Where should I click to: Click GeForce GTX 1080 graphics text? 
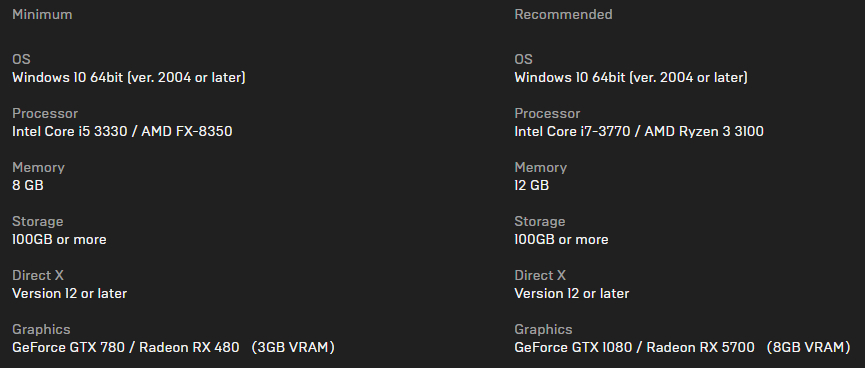(682, 348)
